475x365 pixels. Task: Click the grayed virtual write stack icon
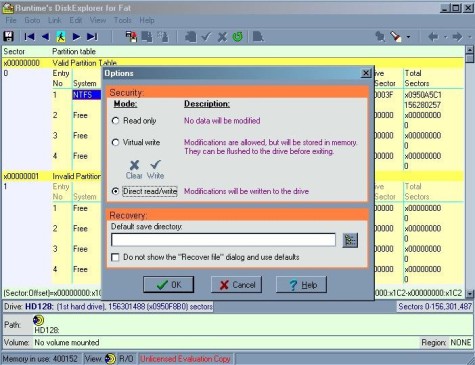coord(190,36)
